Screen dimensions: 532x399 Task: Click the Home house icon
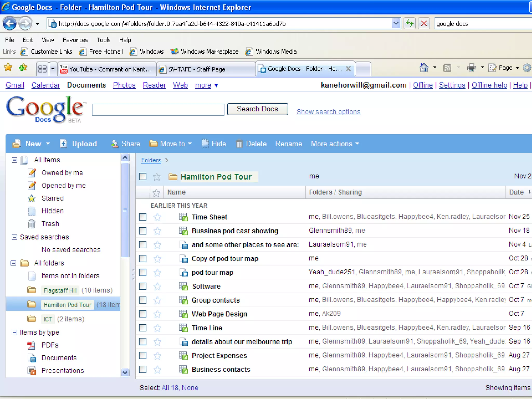tap(424, 68)
